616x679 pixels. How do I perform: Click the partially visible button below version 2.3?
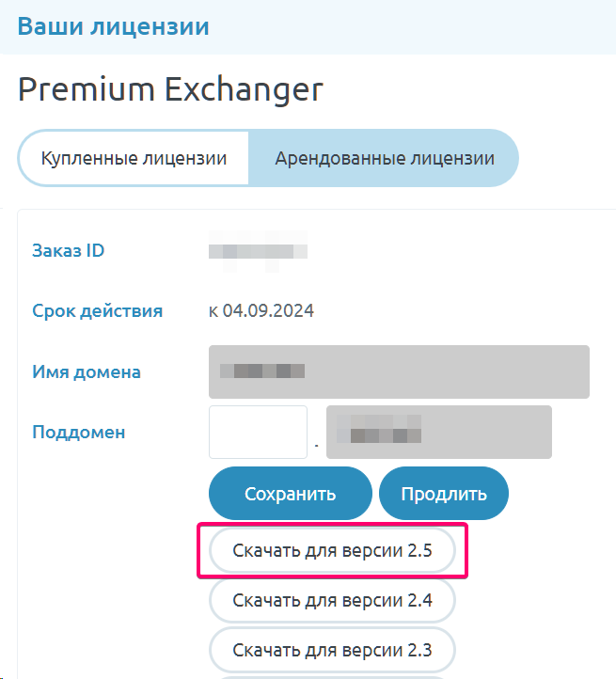[332, 676]
